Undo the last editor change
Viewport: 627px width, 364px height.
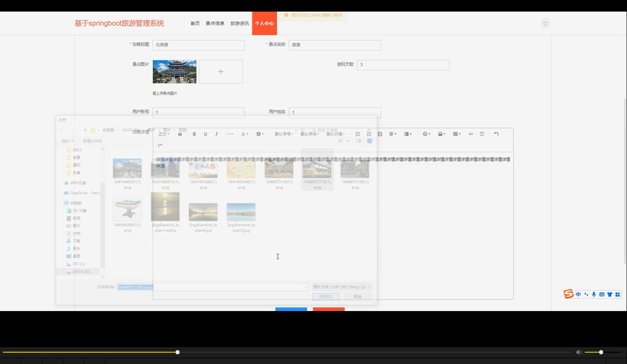point(496,134)
